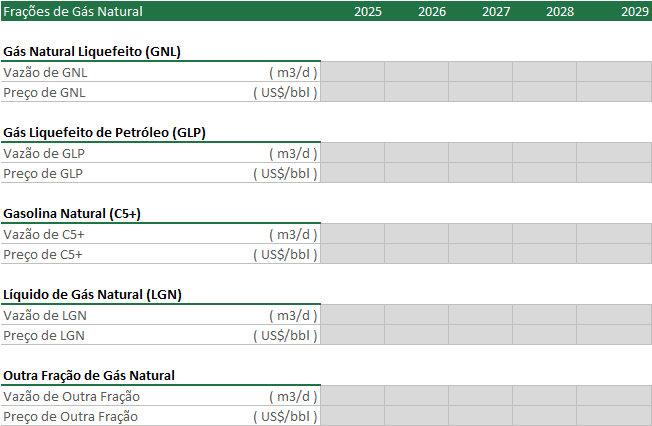Select the Preço de C5+ cell for 2025

click(352, 254)
